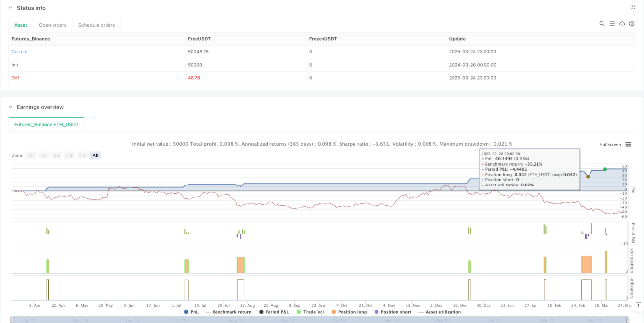Click the fullscreen collapse arrows icon
Image resolution: width=644 pixels, height=323 pixels.
[633, 7]
